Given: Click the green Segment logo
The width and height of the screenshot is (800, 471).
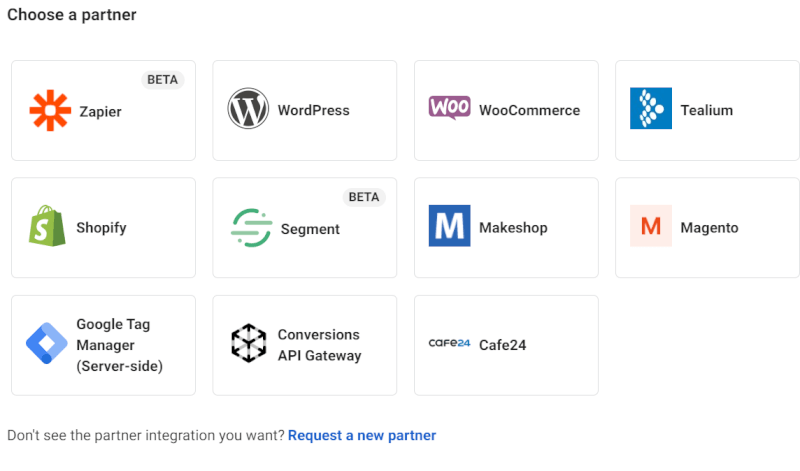Looking at the screenshot, I should tap(250, 228).
